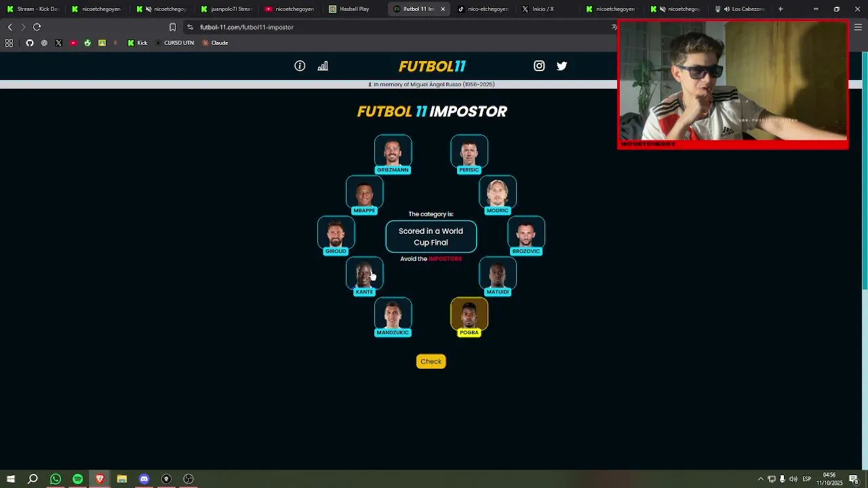This screenshot has height=488, width=868.
Task: Open the Claude bookmark
Action: coord(214,43)
